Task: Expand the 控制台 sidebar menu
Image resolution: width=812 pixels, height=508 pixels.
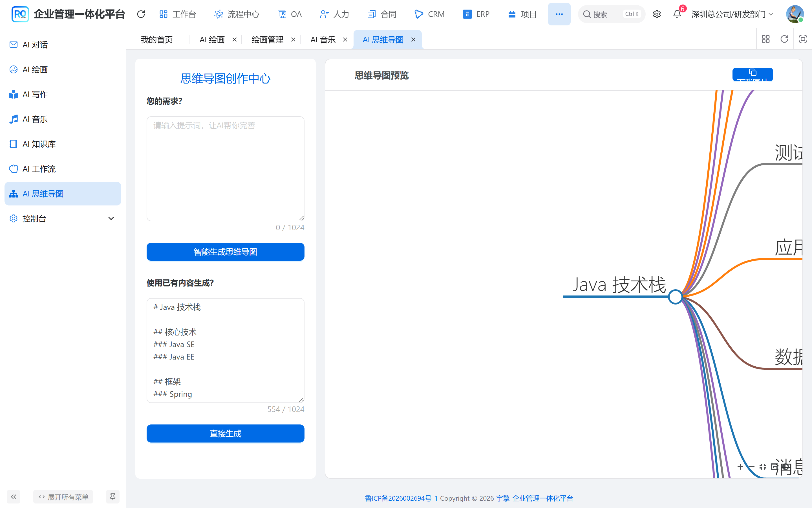Action: [63, 219]
